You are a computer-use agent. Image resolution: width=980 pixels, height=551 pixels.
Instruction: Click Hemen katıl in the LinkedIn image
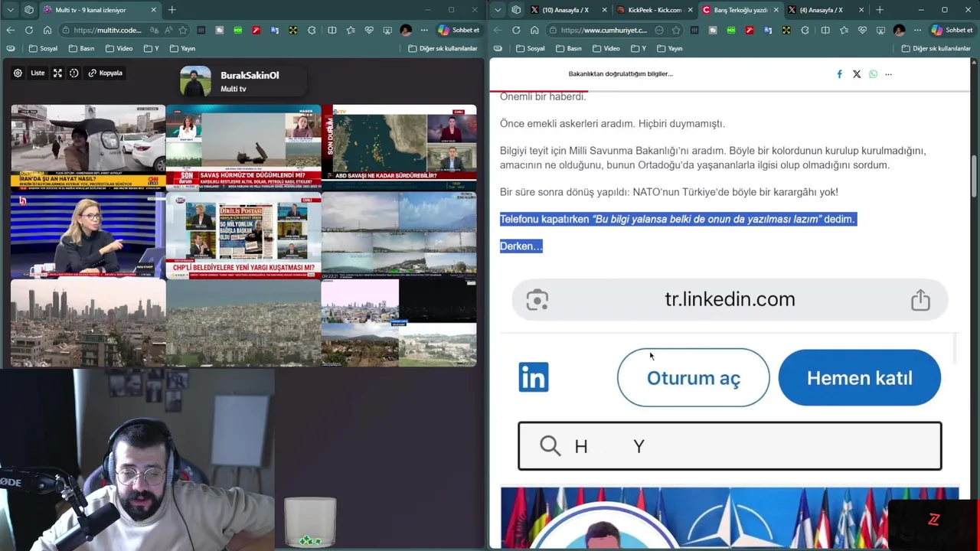pos(859,377)
